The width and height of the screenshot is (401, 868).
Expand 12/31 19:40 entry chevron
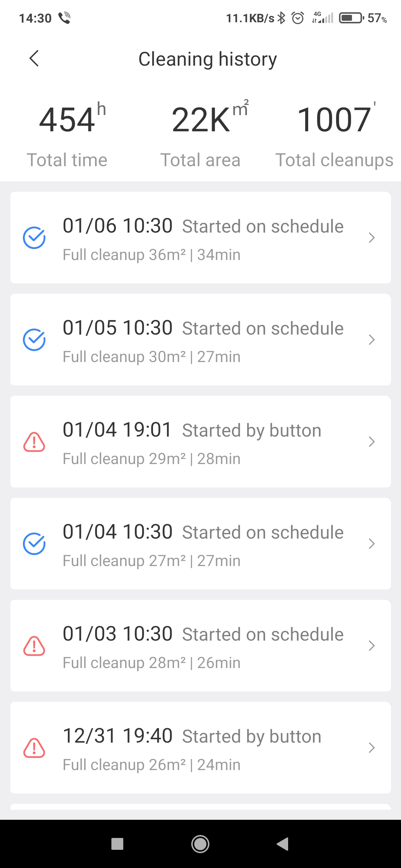(371, 748)
